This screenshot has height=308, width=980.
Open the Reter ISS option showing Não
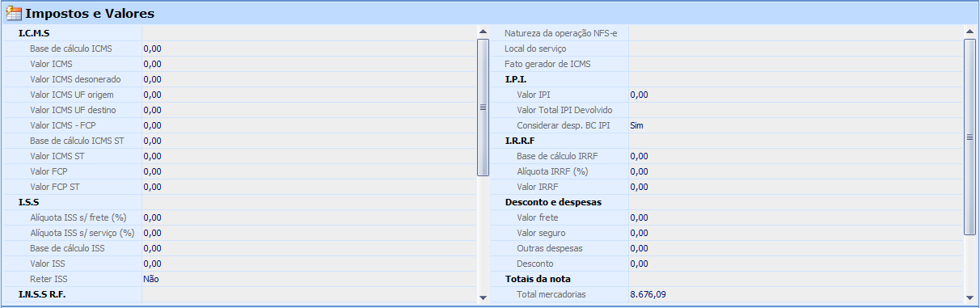(309, 279)
